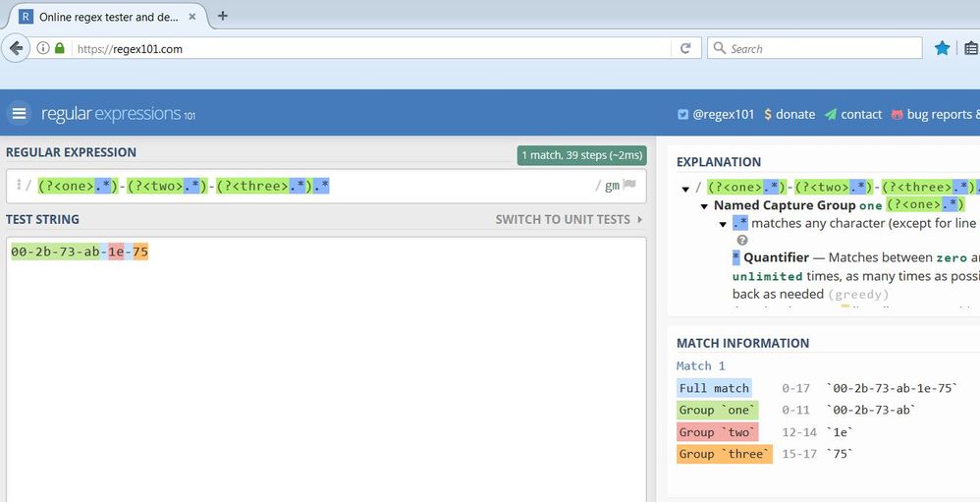Viewport: 980px width, 502px height.
Task: Click inside the regular expression input field
Action: [x=452, y=185]
